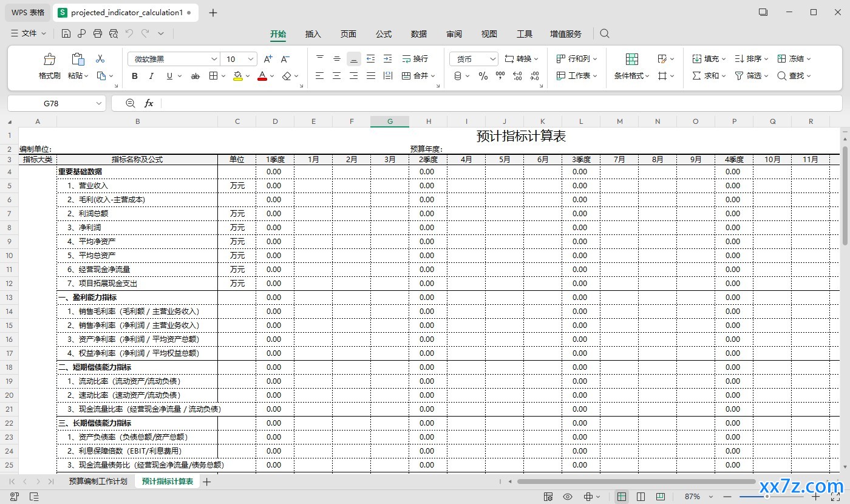Image resolution: width=850 pixels, height=504 pixels.
Task: Expand the font name dropdown 微软雅黑
Action: pyautogui.click(x=174, y=59)
